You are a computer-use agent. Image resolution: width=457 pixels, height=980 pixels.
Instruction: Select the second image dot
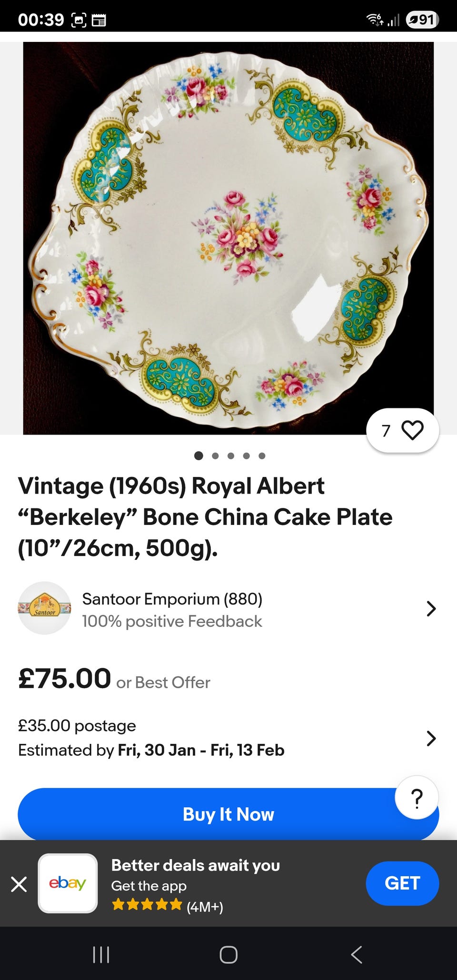(215, 456)
